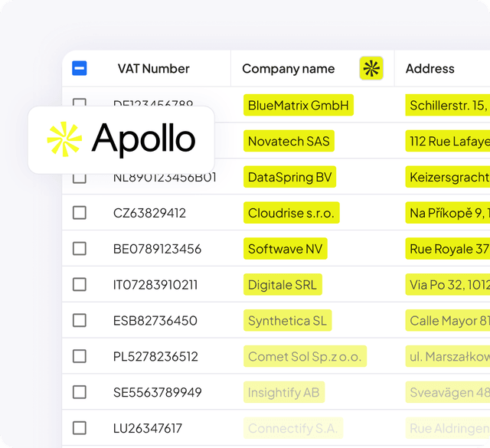Click VAT number BE0789123456
The height and width of the screenshot is (448, 490).
point(157,249)
